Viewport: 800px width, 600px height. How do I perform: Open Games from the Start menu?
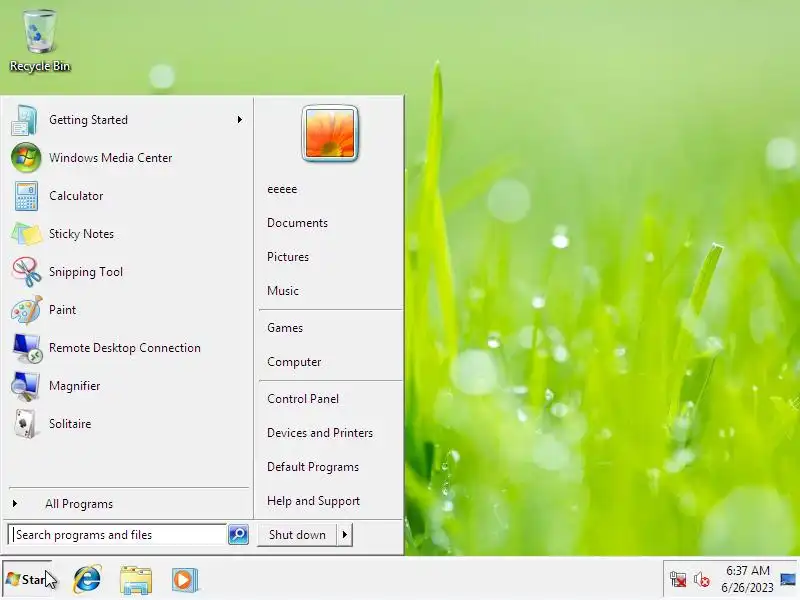click(x=285, y=328)
